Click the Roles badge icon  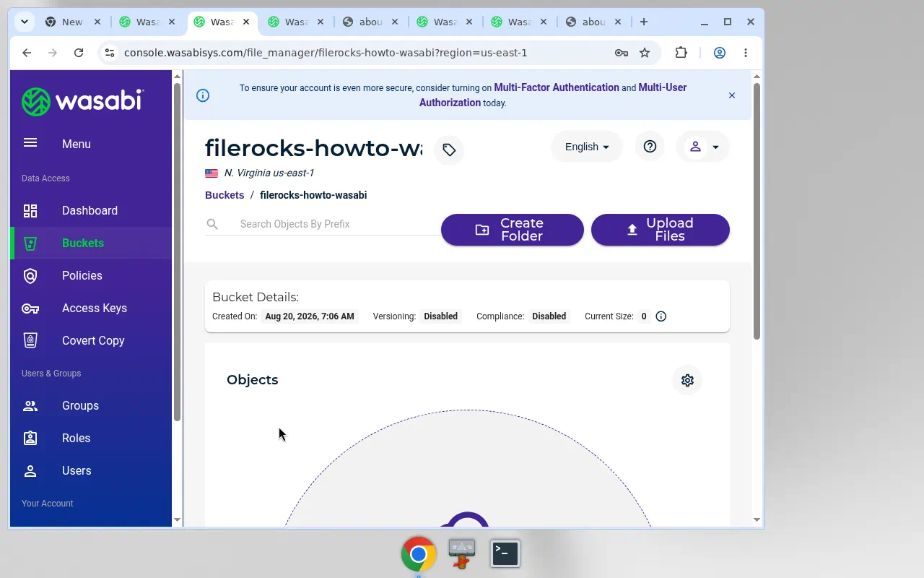point(30,438)
